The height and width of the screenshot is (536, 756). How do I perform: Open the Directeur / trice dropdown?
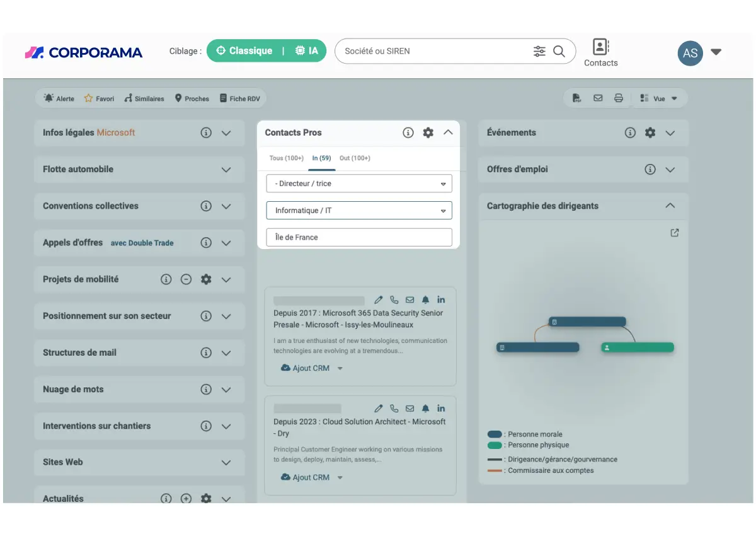tap(359, 184)
